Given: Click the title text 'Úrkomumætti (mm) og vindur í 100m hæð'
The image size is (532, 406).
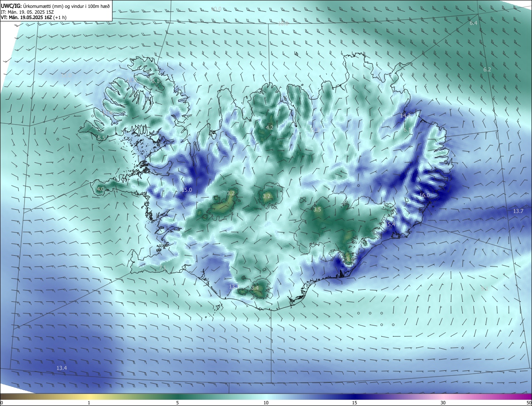Looking at the screenshot, I should pos(66,6).
